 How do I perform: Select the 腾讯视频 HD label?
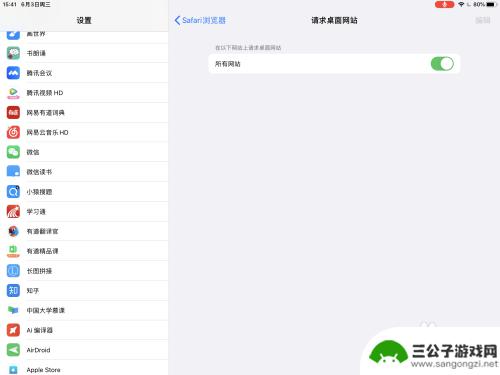pyautogui.click(x=45, y=93)
